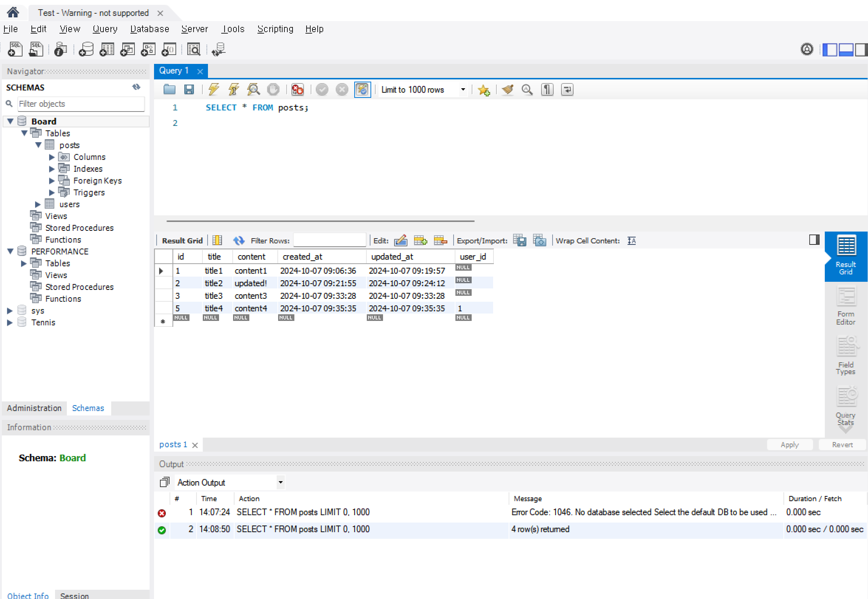Click the Revert button
The image size is (868, 599).
842,445
